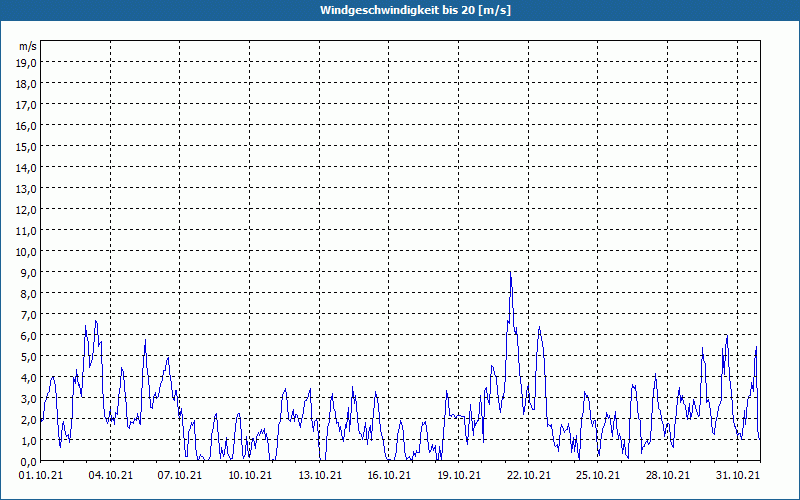Click the 10,0 y-axis label
The height and width of the screenshot is (500, 800).
[27, 252]
